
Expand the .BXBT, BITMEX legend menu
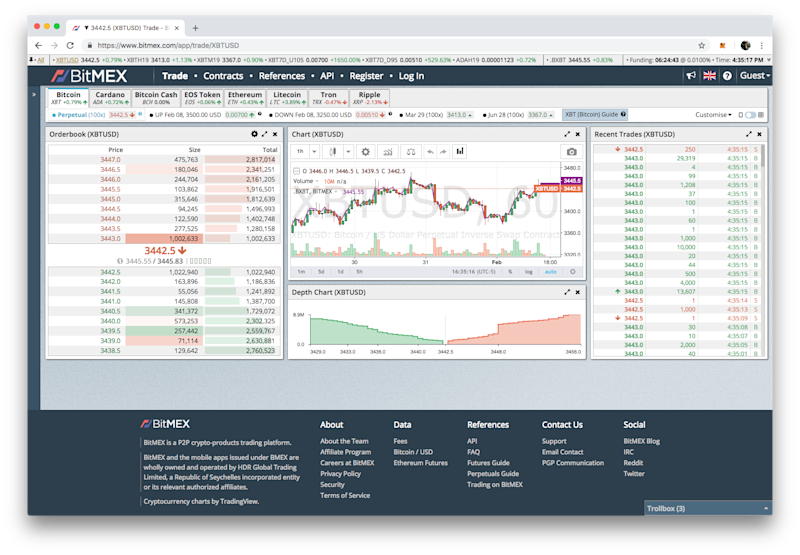pyautogui.click(x=337, y=192)
